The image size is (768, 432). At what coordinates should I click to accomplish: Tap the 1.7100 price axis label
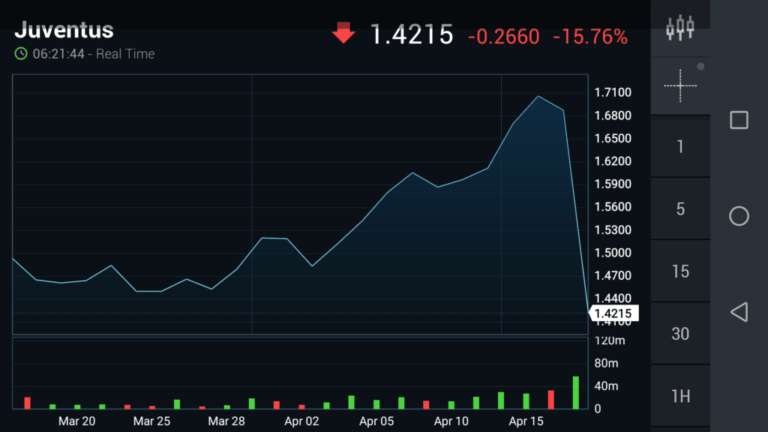pyautogui.click(x=612, y=92)
